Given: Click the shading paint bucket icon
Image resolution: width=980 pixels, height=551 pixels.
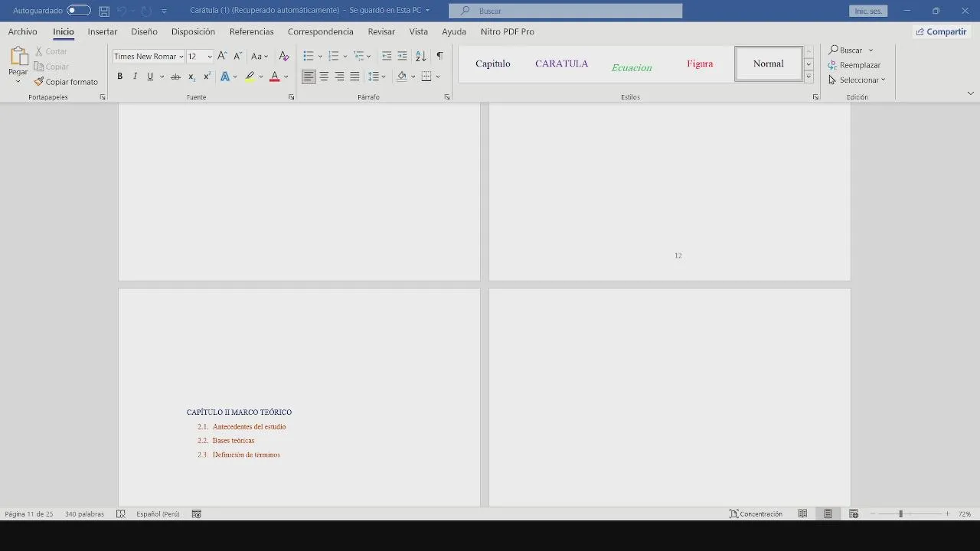Looking at the screenshot, I should coord(401,77).
